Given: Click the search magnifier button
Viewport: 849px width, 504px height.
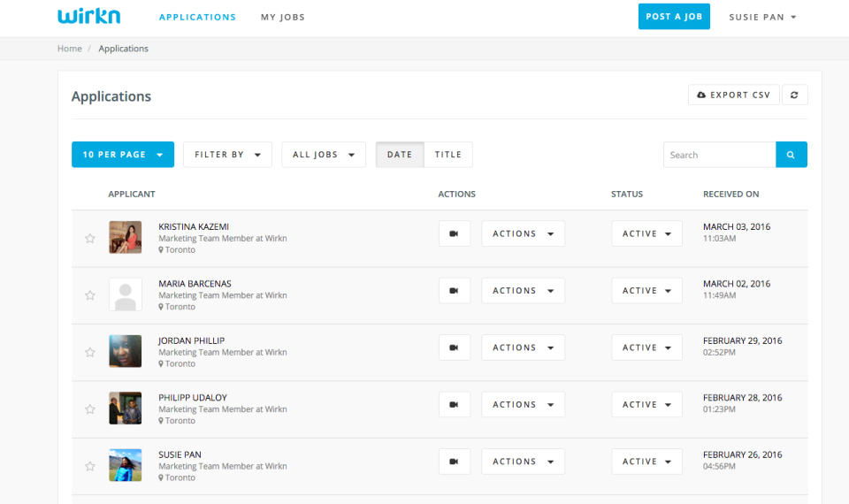Looking at the screenshot, I should coord(792,155).
